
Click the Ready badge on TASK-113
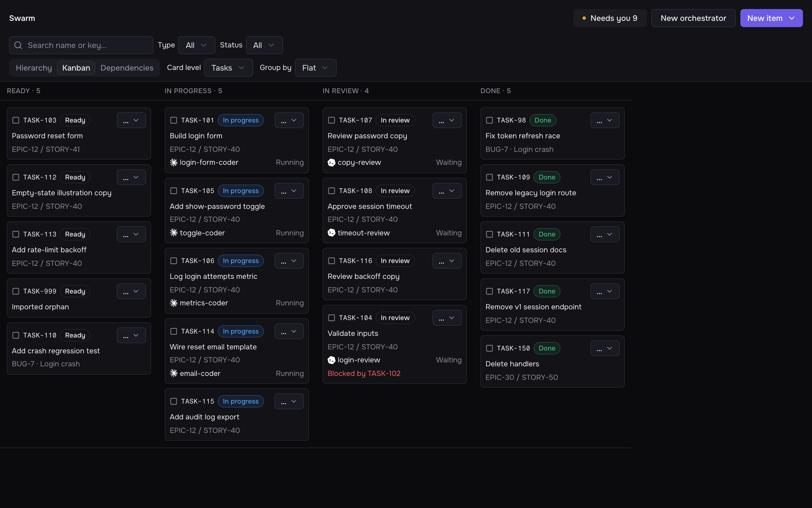[75, 234]
